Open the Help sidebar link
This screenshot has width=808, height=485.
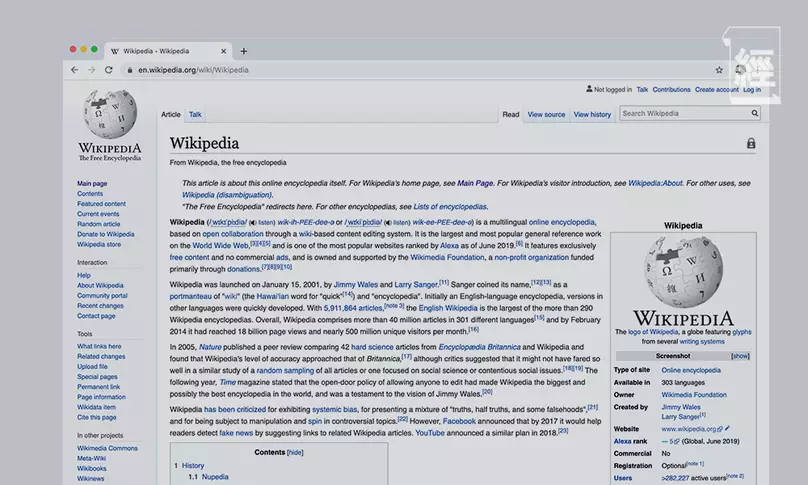pyautogui.click(x=84, y=275)
